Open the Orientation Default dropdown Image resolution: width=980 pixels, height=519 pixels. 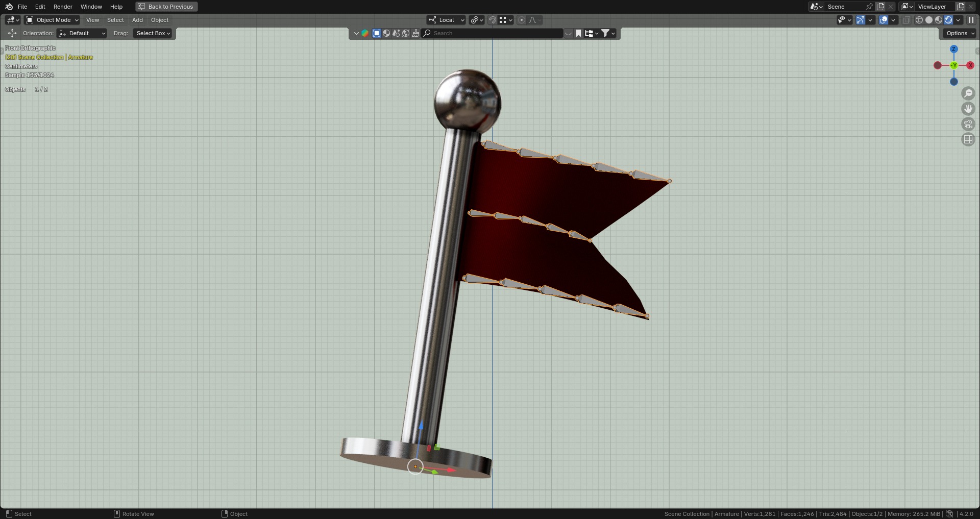pos(82,33)
